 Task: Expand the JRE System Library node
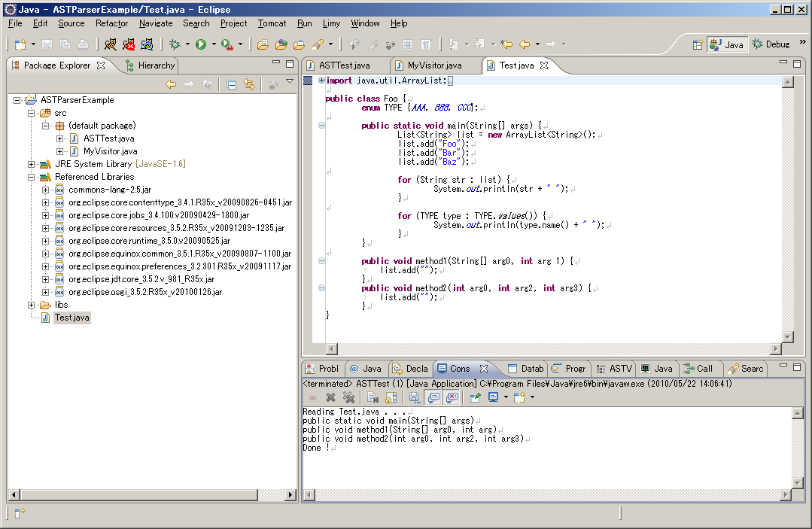[x=31, y=163]
